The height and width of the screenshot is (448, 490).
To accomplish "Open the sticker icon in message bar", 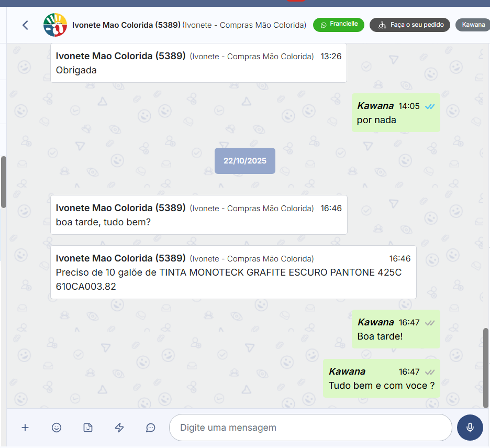I will pyautogui.click(x=88, y=428).
